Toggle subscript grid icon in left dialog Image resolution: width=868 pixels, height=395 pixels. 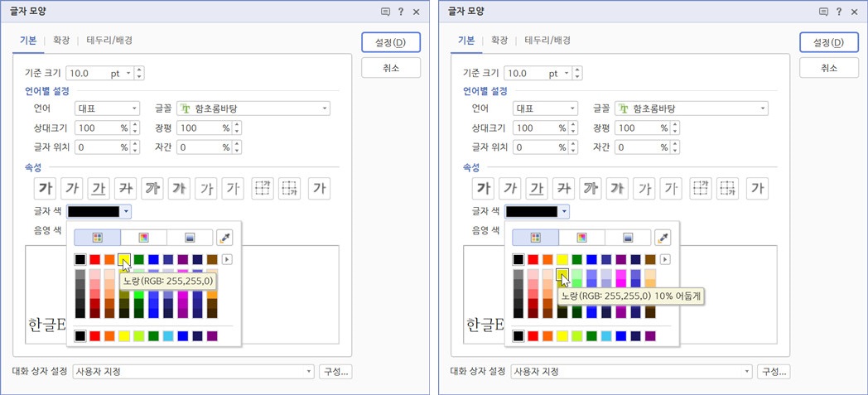click(289, 189)
